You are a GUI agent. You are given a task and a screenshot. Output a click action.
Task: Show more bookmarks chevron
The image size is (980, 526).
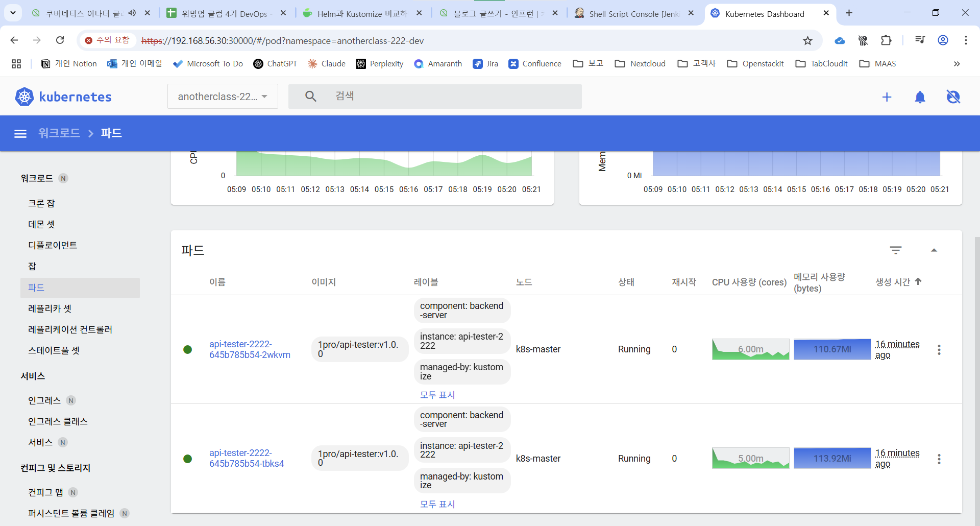957,64
